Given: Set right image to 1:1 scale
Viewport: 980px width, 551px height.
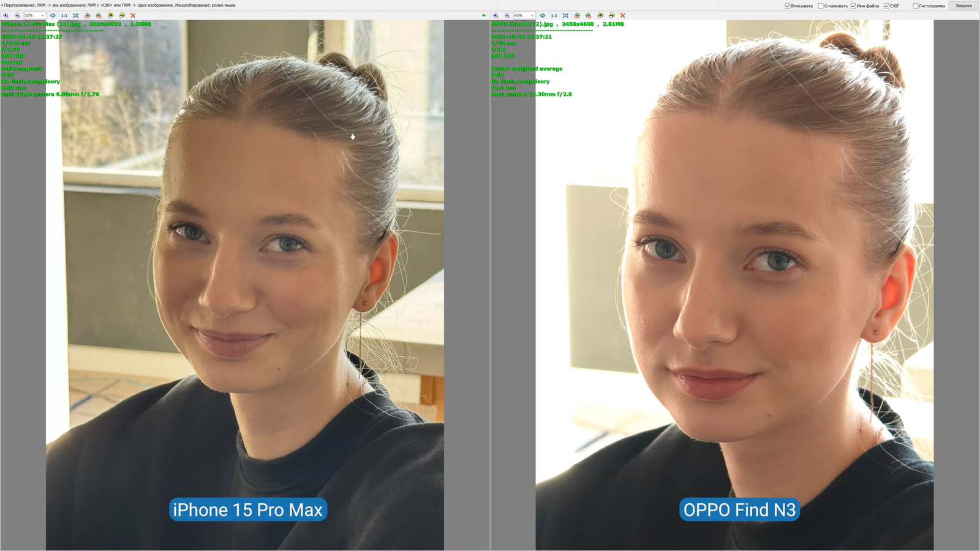Looking at the screenshot, I should 554,15.
